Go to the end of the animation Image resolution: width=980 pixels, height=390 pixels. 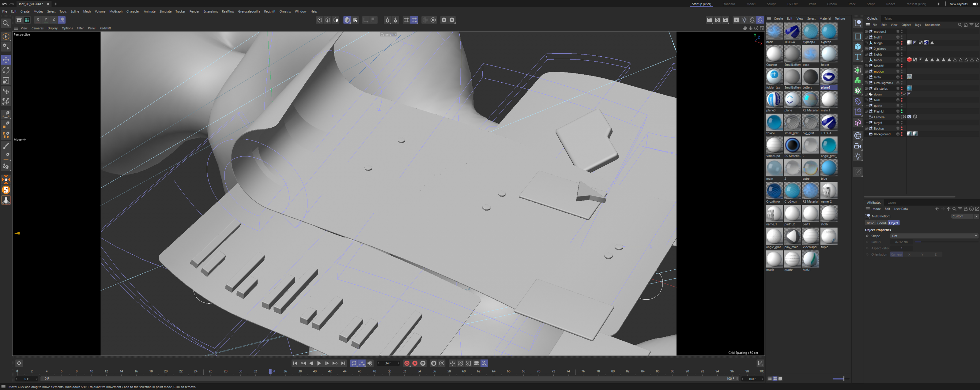pos(343,363)
